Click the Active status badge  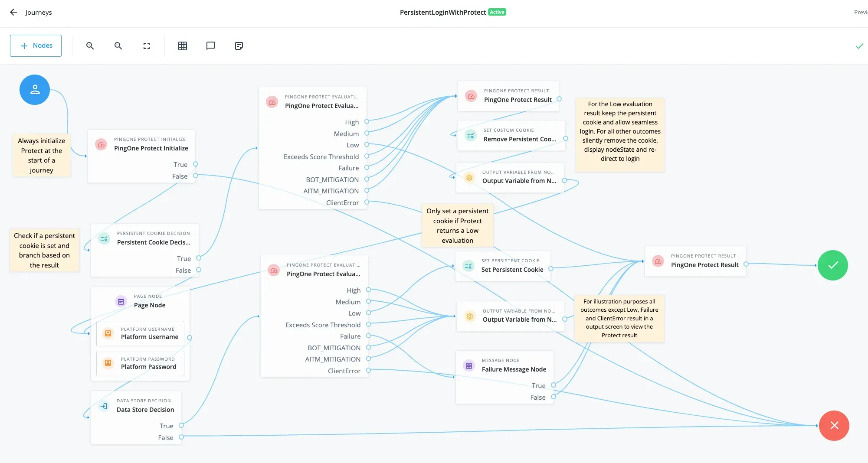(x=497, y=12)
